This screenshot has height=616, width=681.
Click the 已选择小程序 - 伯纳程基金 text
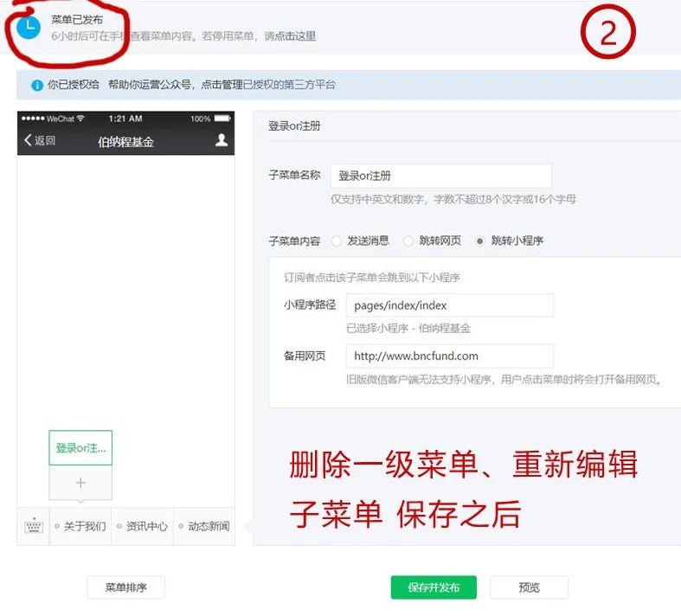408,329
